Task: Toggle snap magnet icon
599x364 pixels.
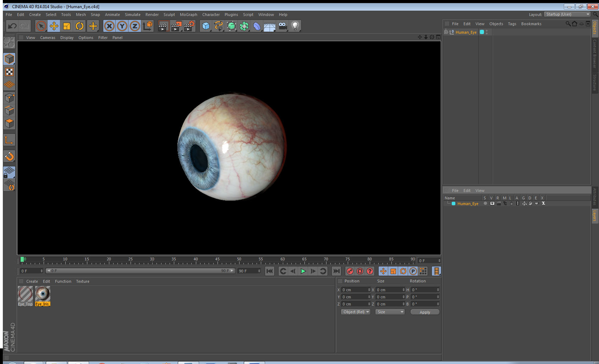Action: [9, 156]
